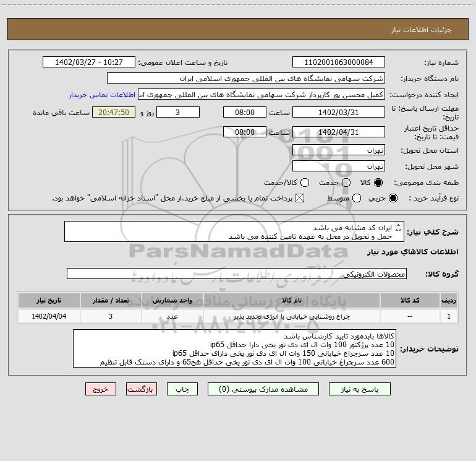The image size is (476, 461).
Task: Click the شهر محل تحویل تهران field
Action: coord(339,166)
